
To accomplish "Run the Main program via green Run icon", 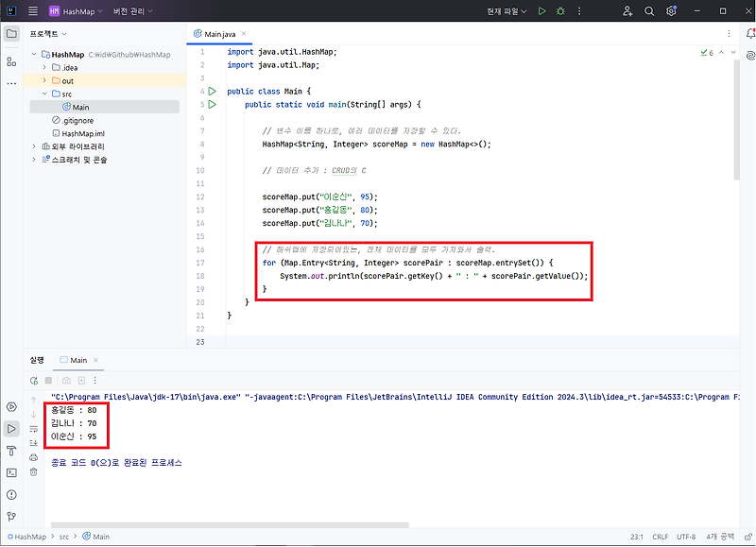I will tap(541, 10).
